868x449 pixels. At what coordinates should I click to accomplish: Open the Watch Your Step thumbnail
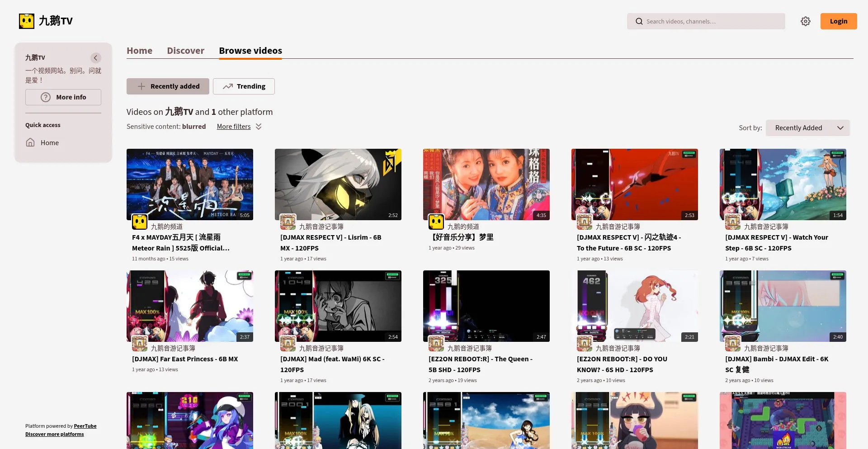click(783, 184)
